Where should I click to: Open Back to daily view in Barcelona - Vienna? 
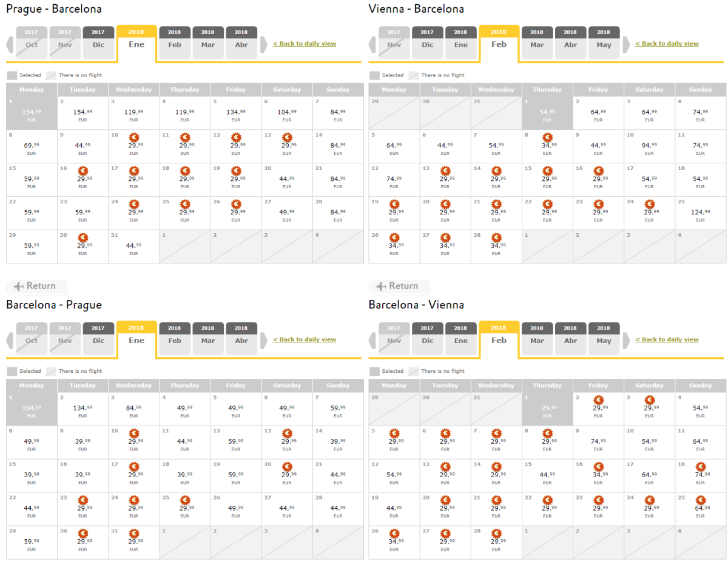(667, 339)
